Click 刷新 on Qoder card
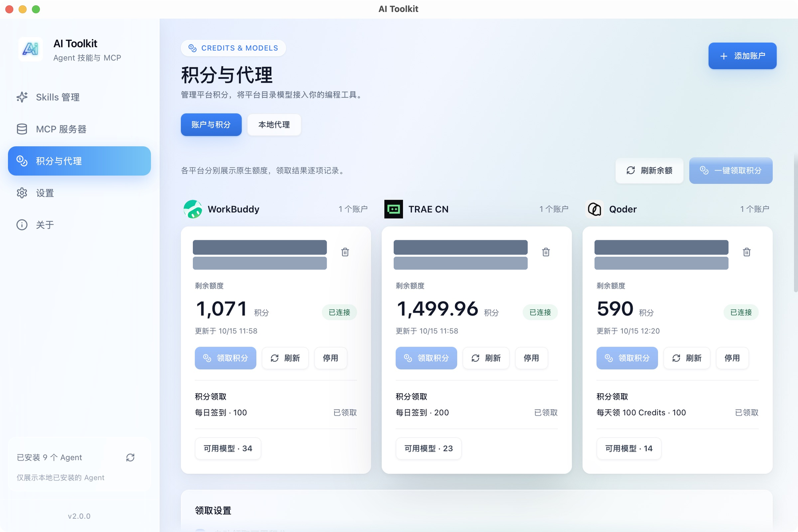 tap(687, 358)
